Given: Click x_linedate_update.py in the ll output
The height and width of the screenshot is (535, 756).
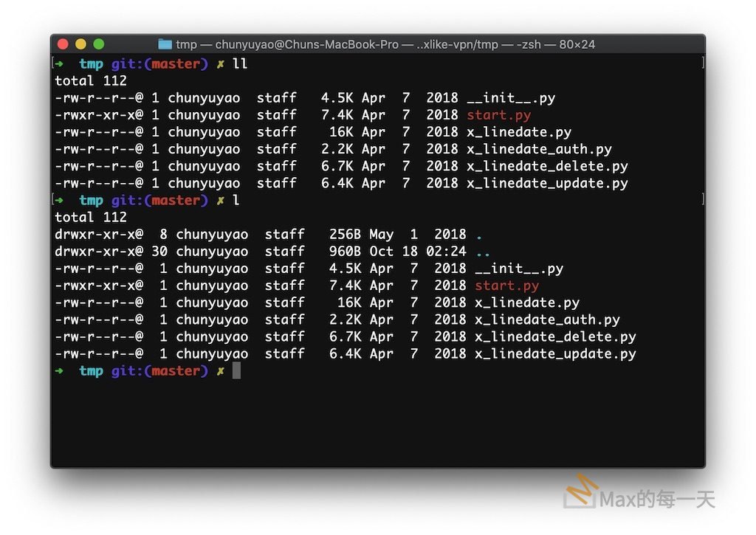Looking at the screenshot, I should [547, 183].
